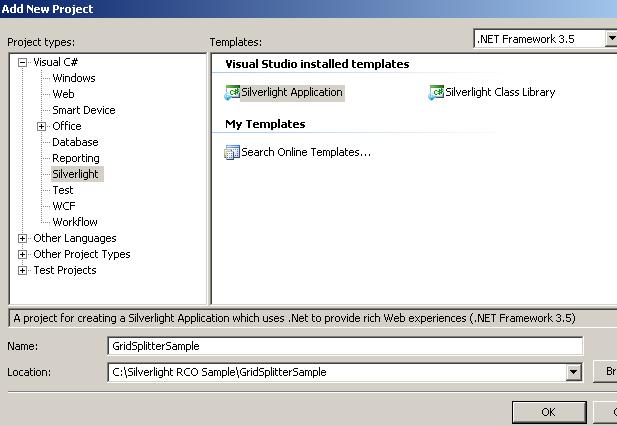Viewport: 617px width, 426px height.
Task: Open the .NET Framework 3.5 version dropdown
Action: [611, 39]
